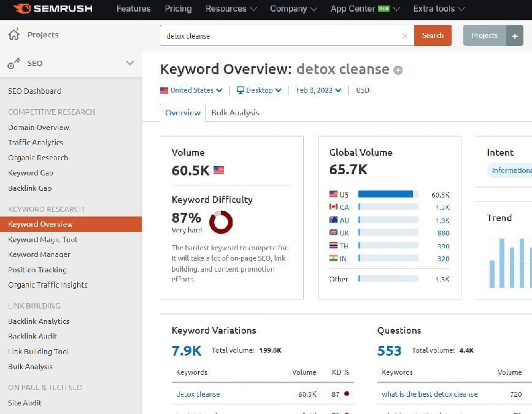Click inside the keyword search input field

[276, 36]
